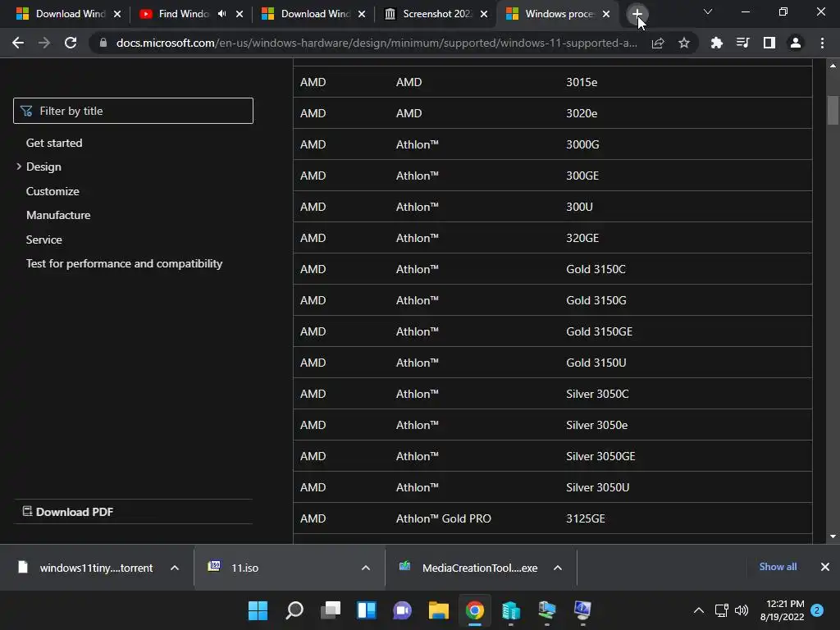Click the address bar URL
Viewport: 840px width, 630px height.
tap(377, 43)
